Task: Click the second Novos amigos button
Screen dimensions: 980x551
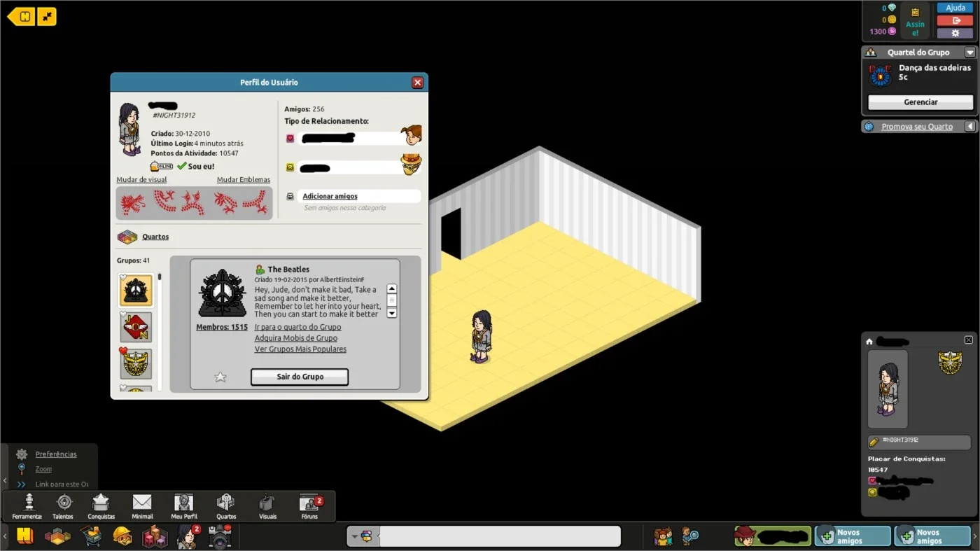Action: click(x=932, y=536)
